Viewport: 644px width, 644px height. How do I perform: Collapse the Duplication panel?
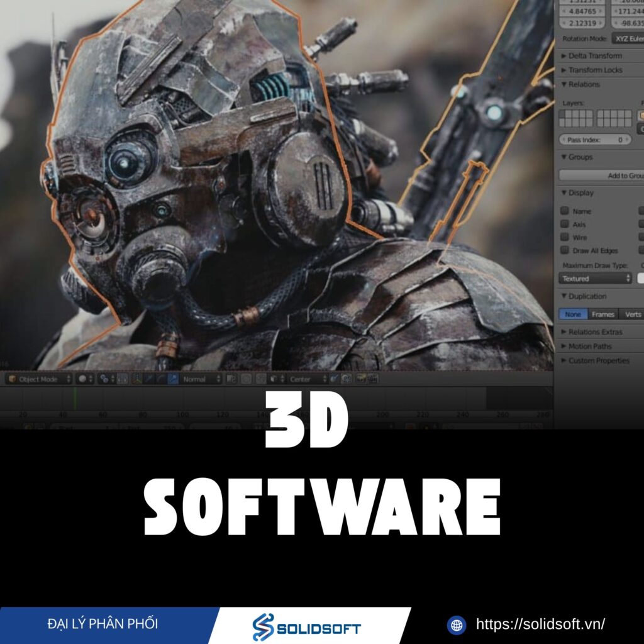[x=584, y=296]
